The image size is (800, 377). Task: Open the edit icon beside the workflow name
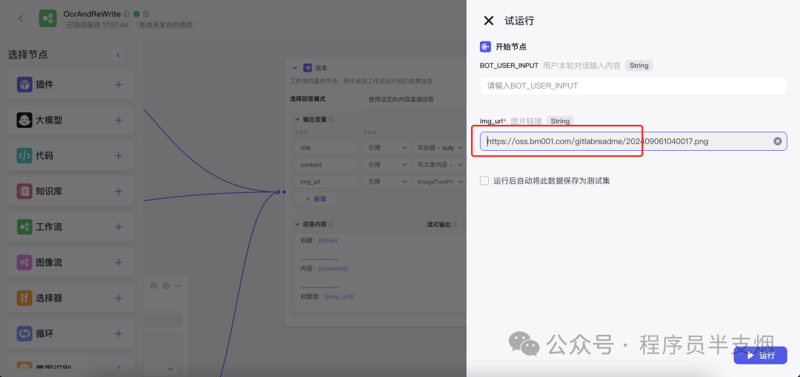(146, 14)
